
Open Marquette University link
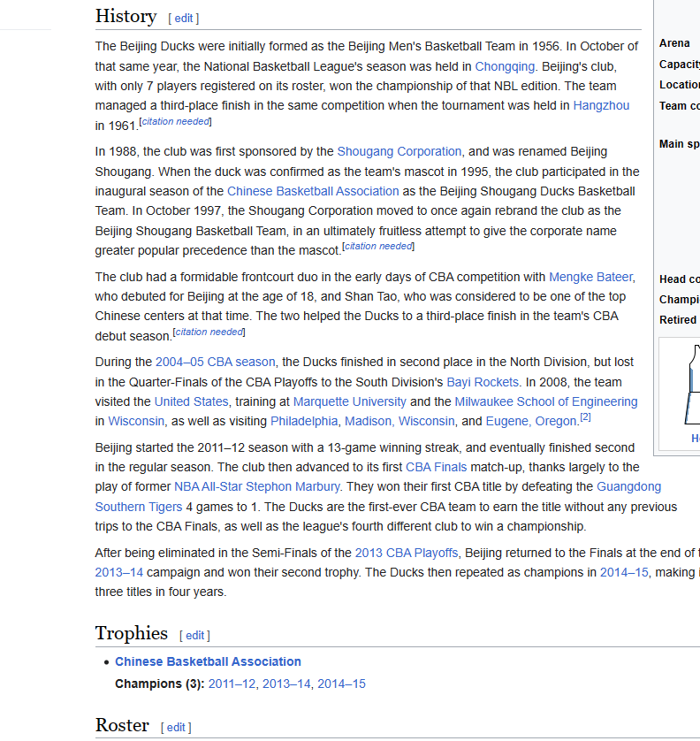(x=349, y=401)
